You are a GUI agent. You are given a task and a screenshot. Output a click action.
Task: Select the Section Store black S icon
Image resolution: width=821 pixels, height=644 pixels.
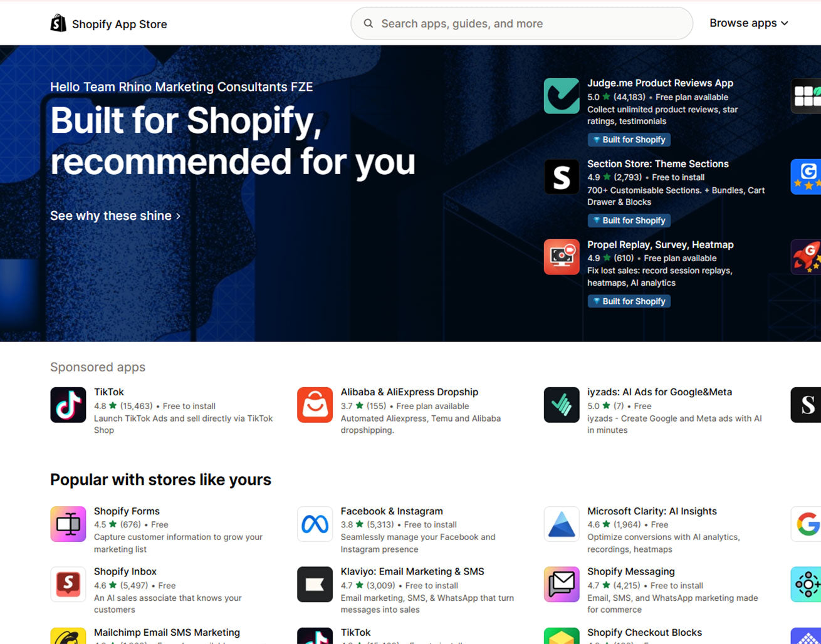tap(562, 177)
